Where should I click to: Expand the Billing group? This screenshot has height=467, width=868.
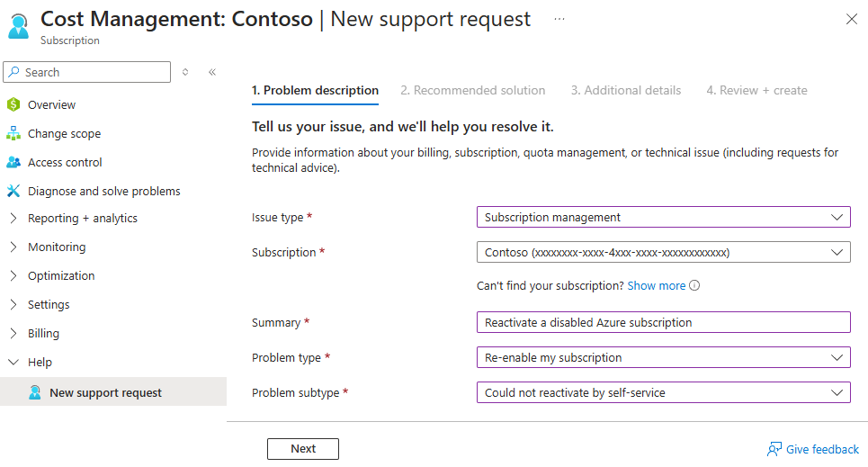pyautogui.click(x=13, y=334)
